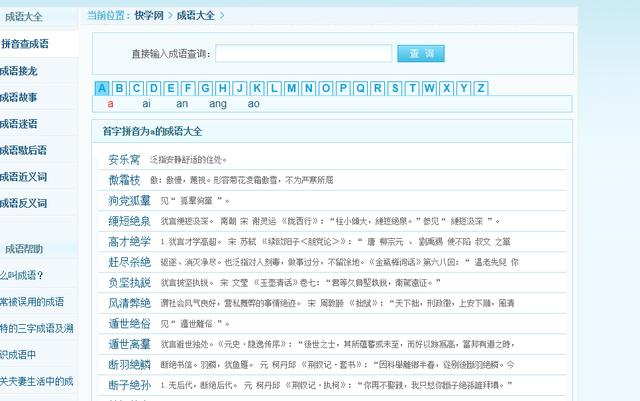This screenshot has height=401, width=640.
Task: Select letter tab R
Action: click(378, 88)
